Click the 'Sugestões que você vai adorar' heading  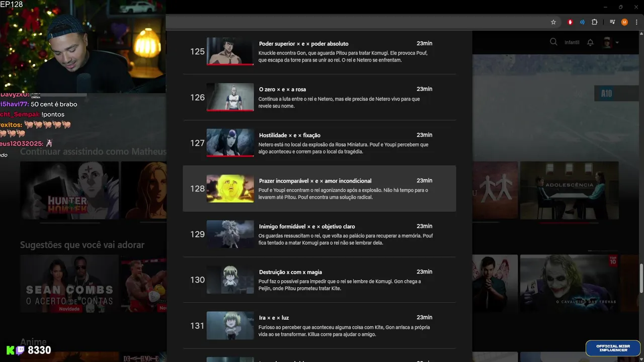click(x=82, y=245)
